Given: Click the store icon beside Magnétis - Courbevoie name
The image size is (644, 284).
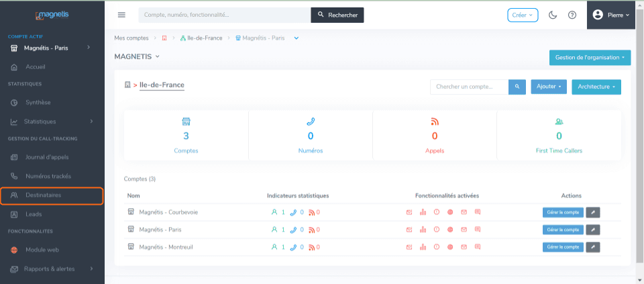Looking at the screenshot, I should pos(131,211).
